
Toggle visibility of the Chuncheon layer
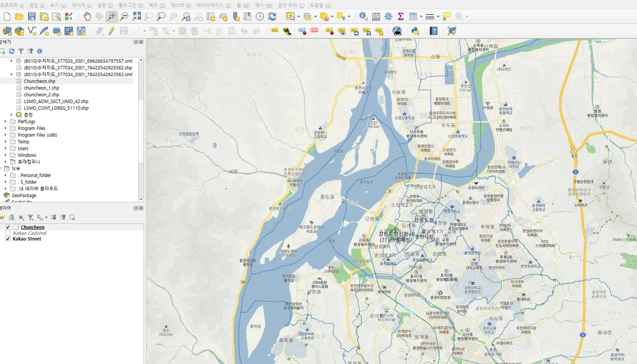8,227
